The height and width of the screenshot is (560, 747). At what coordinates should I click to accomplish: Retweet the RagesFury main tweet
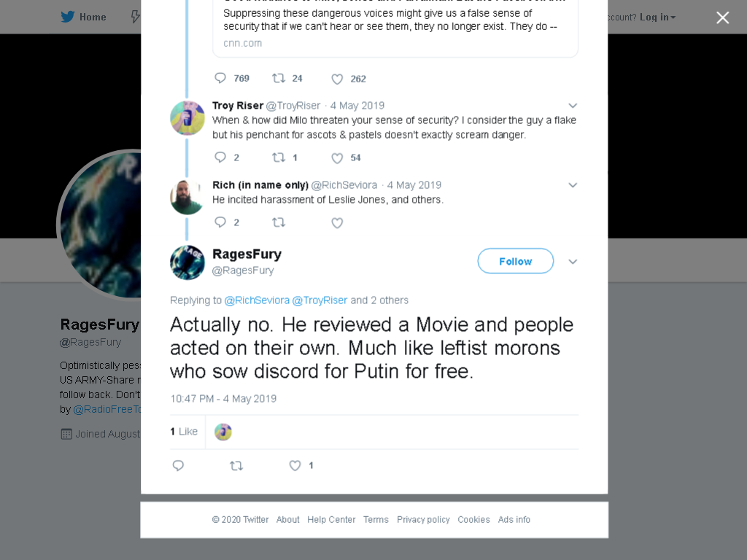(236, 466)
